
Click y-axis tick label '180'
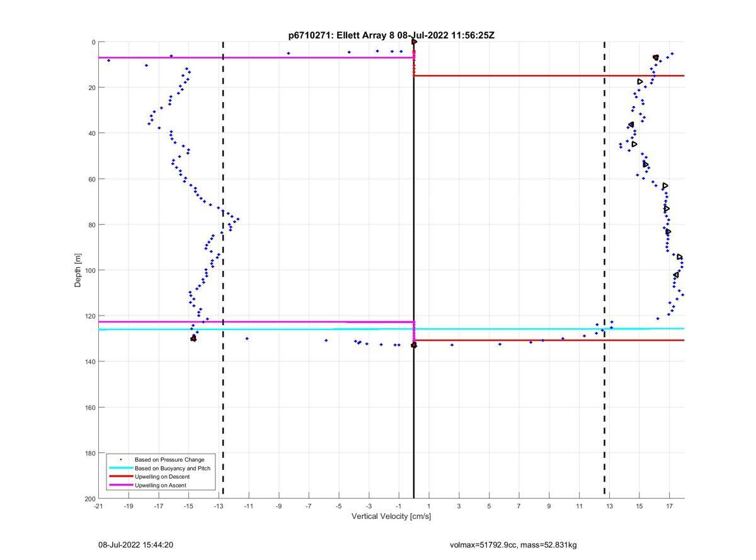(x=89, y=453)
